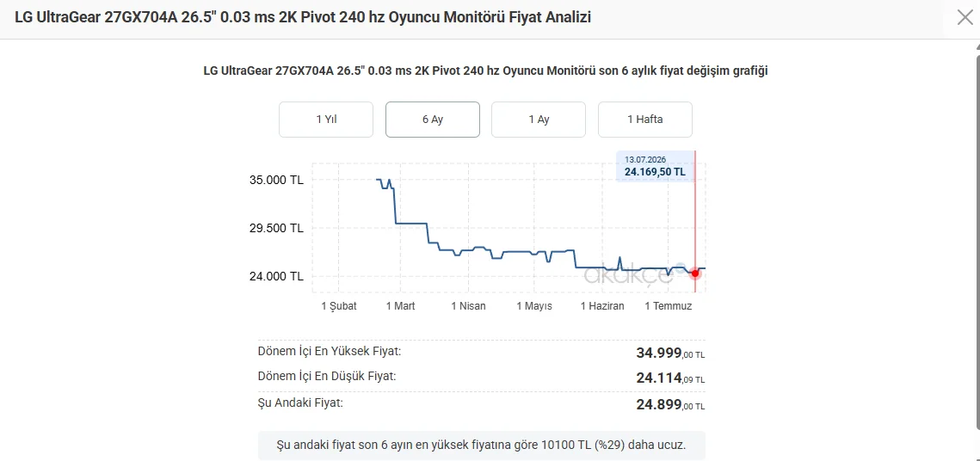Screen dimensions: 980x461
Task: Switch to the 1 Hafta view
Action: tap(645, 120)
